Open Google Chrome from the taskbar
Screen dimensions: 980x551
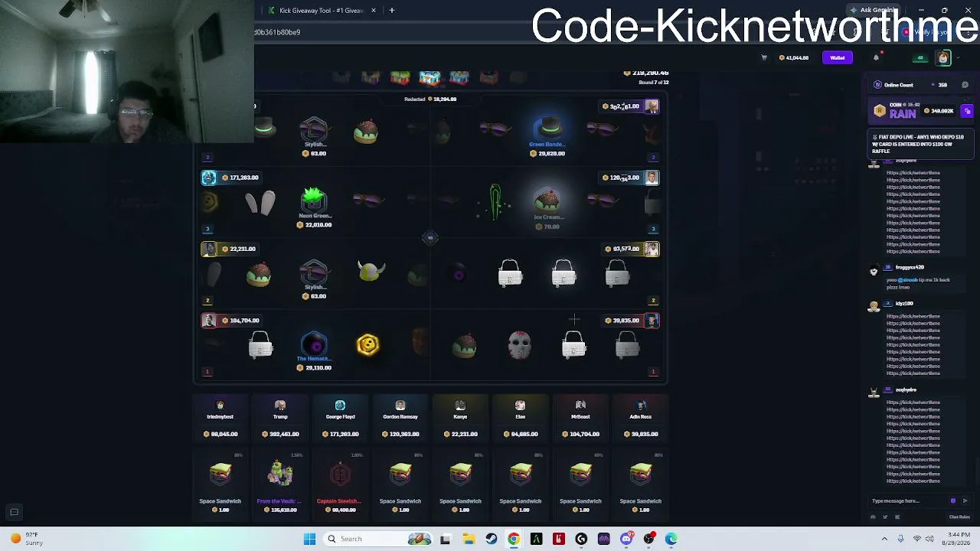[514, 539]
